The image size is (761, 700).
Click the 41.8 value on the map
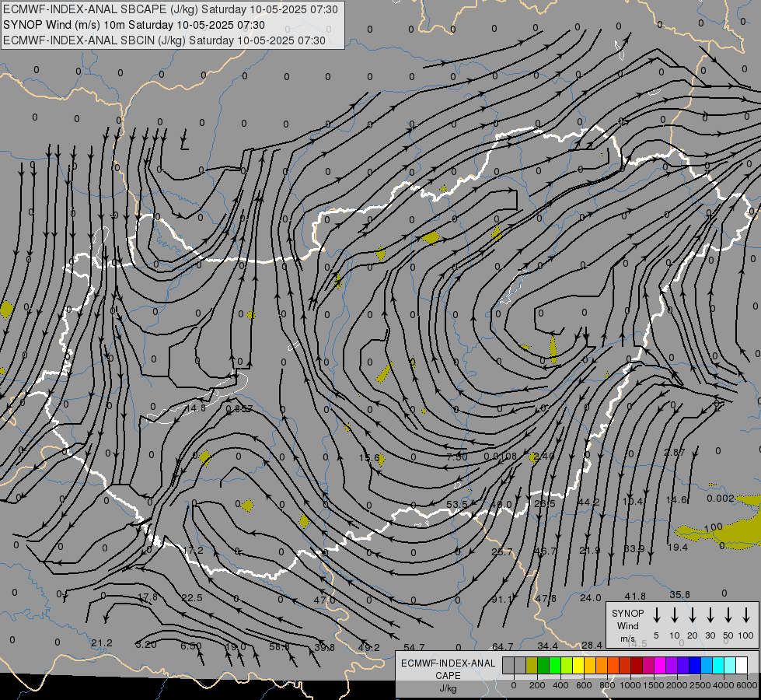pos(635,596)
